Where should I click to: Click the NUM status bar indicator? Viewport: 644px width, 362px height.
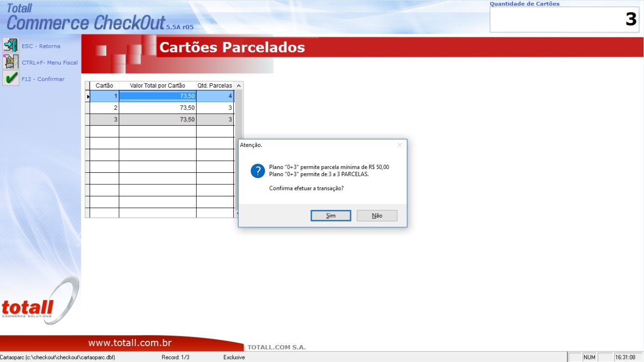click(590, 358)
